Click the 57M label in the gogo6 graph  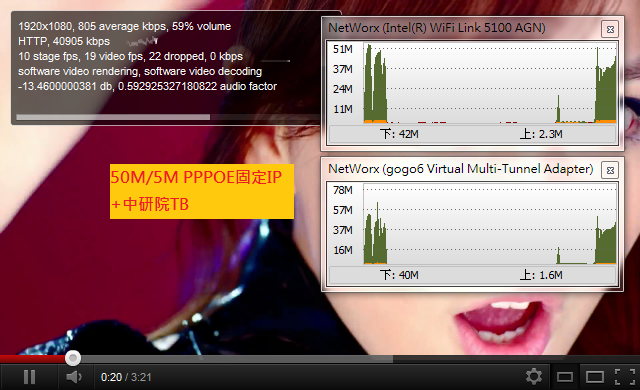pyautogui.click(x=342, y=210)
